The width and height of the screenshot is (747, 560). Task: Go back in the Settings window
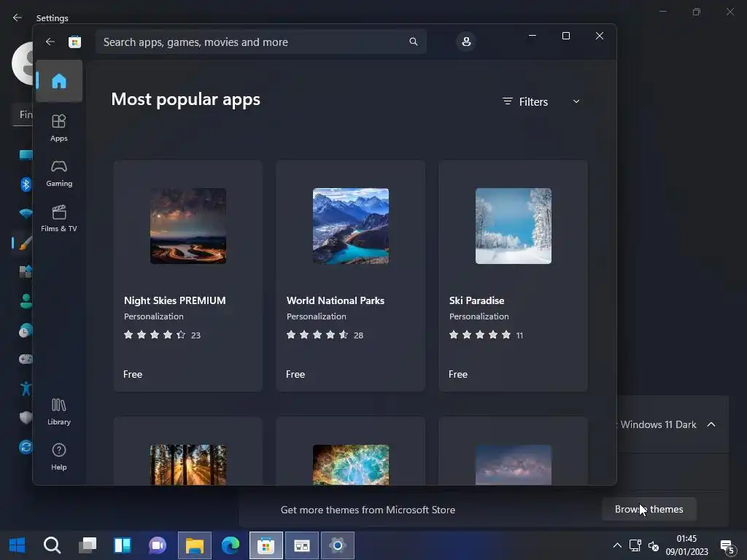18,17
